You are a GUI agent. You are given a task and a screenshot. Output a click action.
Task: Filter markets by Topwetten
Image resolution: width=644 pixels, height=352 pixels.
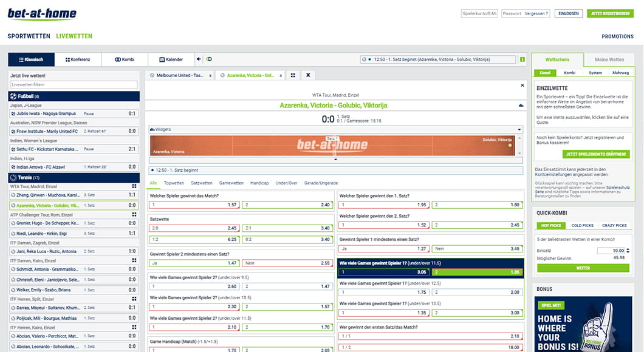coord(174,183)
